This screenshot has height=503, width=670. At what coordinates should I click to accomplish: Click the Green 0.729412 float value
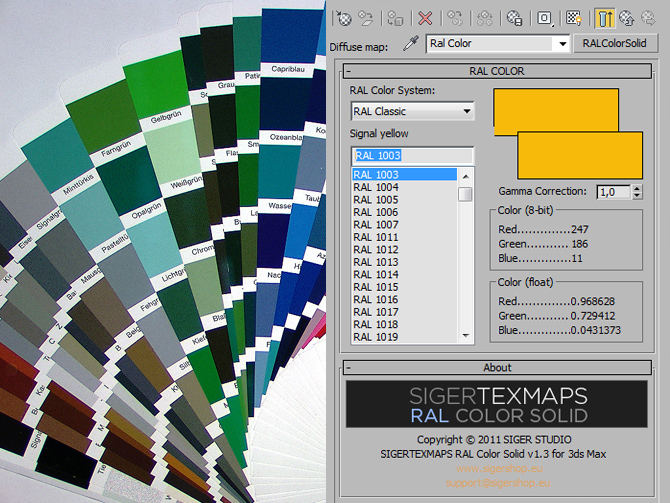pos(593,316)
